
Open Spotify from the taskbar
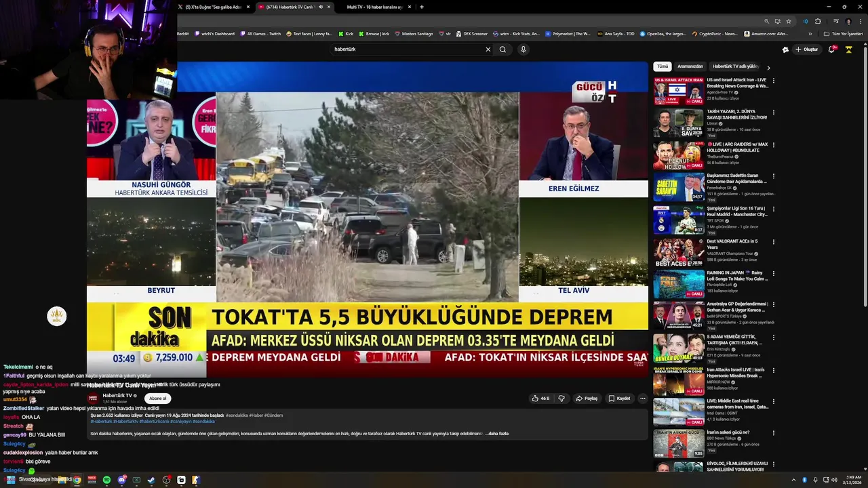coord(107,480)
